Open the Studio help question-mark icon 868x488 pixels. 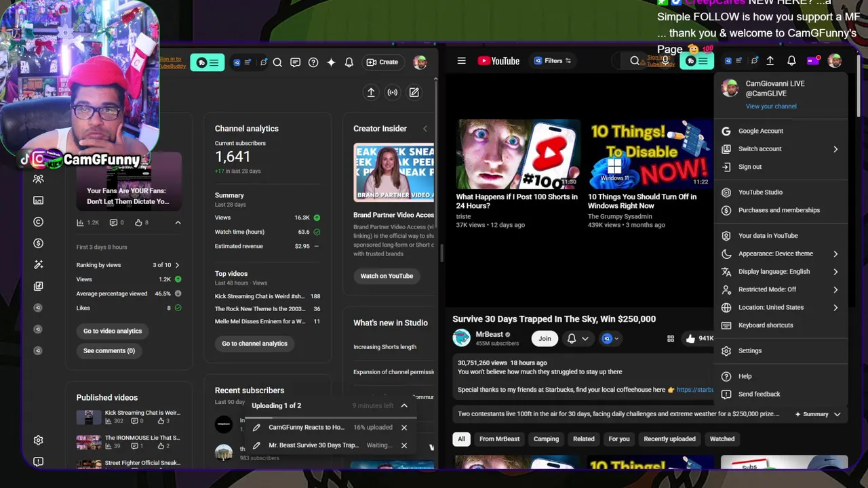(x=313, y=62)
